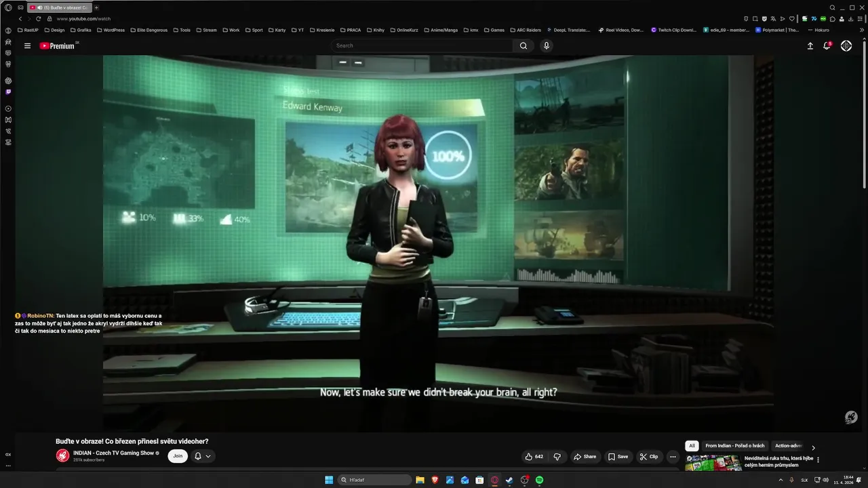Click the taskbar Hľadať search box
Viewport: 868px width, 488px height.
pos(375,480)
